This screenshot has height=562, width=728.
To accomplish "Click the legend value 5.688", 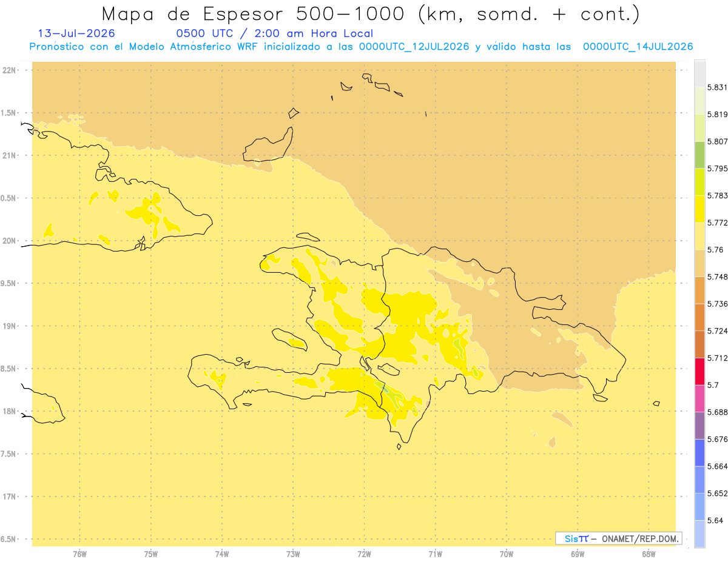I will click(x=717, y=412).
